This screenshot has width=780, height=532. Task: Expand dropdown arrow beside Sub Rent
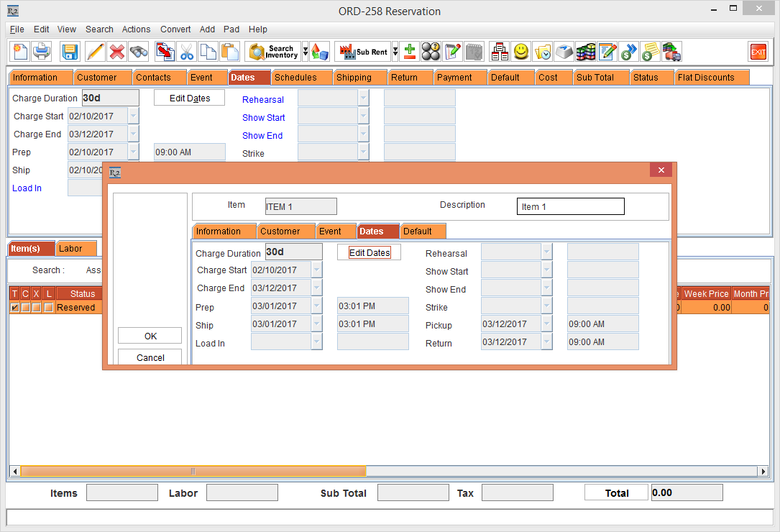point(395,52)
